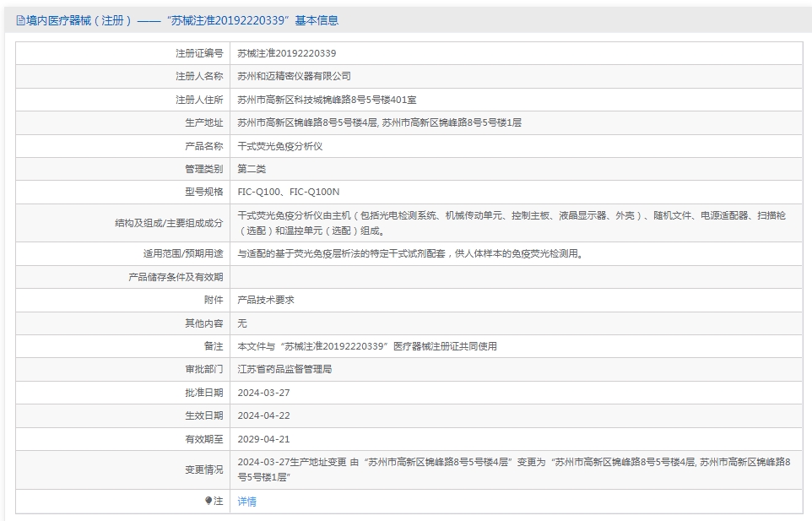
Task: Click the lightbulb icon next to 注
Action: [208, 501]
